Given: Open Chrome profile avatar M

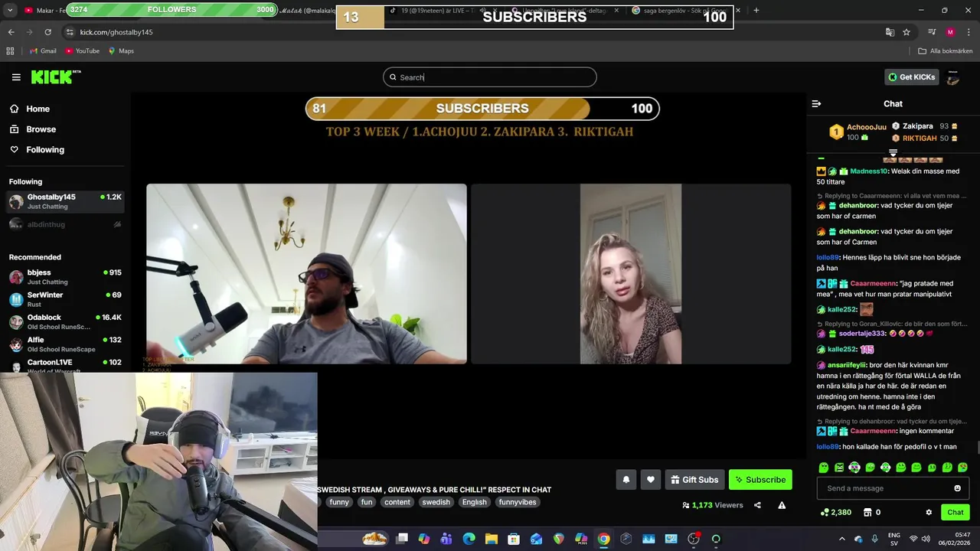Looking at the screenshot, I should (x=950, y=32).
